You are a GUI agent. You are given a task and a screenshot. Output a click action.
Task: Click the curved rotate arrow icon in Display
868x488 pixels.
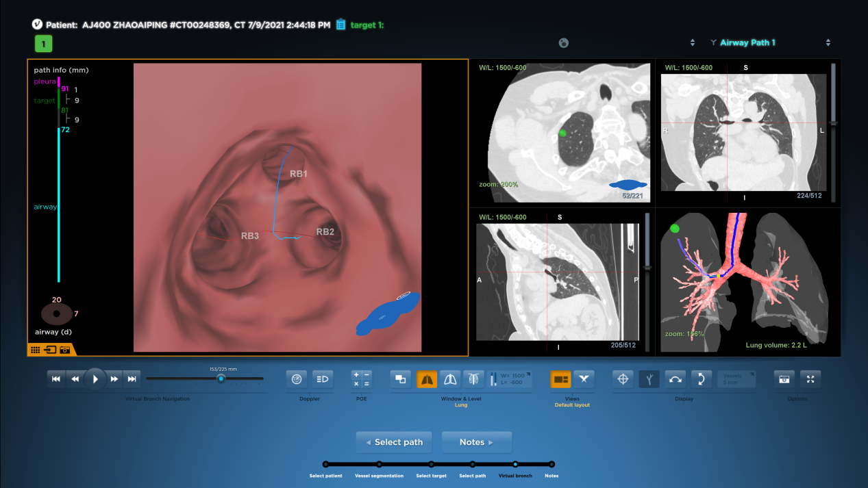pos(675,378)
